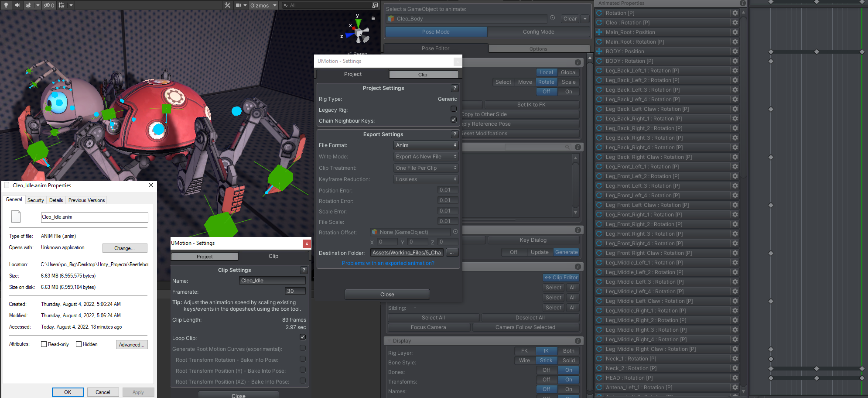Open dropdown arrow next to Clear button
Image resolution: width=868 pixels, height=398 pixels.
click(x=585, y=19)
